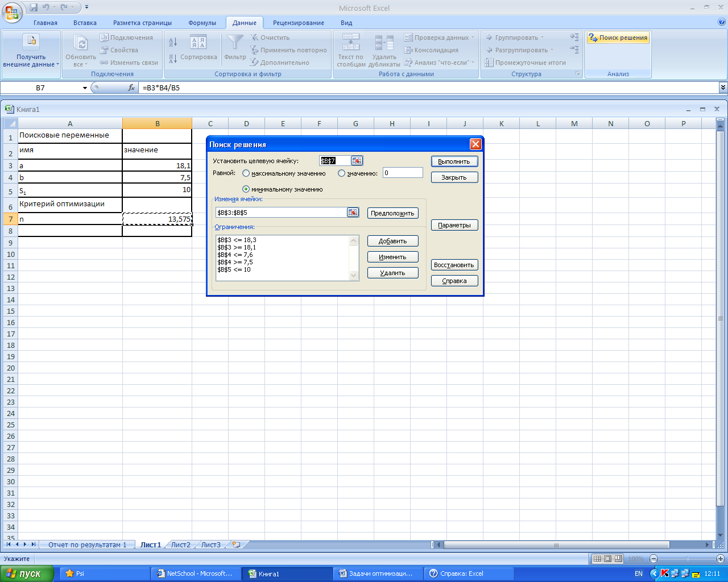Open Windows Start (пуск) button
The width and height of the screenshot is (728, 582).
(x=27, y=573)
